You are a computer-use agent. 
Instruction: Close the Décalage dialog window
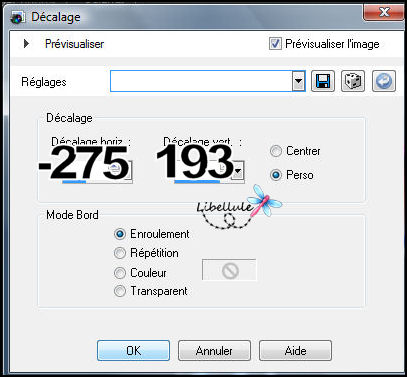pos(384,13)
